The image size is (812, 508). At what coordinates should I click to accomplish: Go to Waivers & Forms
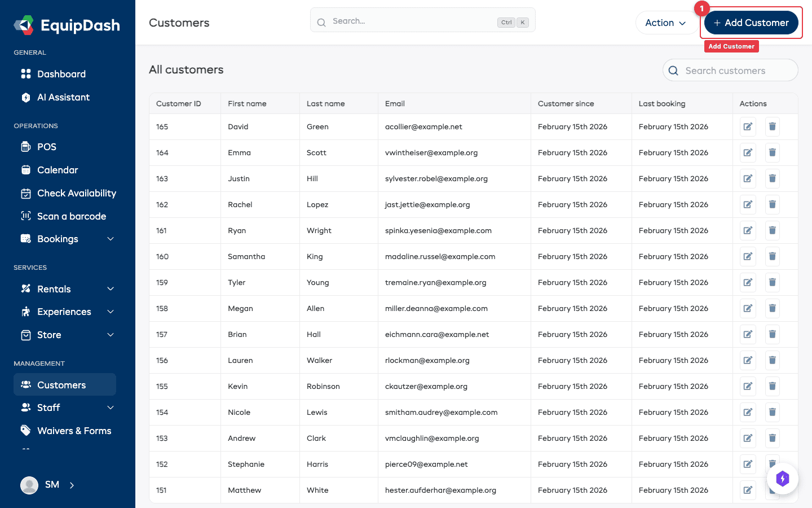click(74, 431)
